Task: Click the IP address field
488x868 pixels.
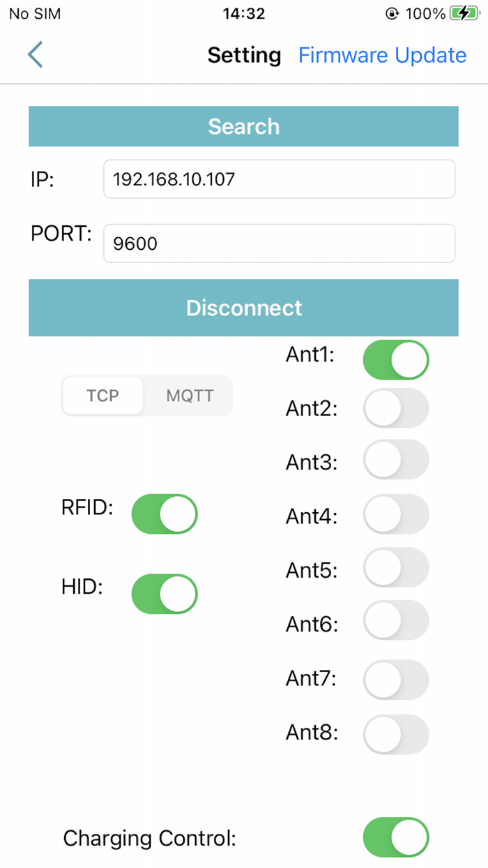Action: (279, 179)
